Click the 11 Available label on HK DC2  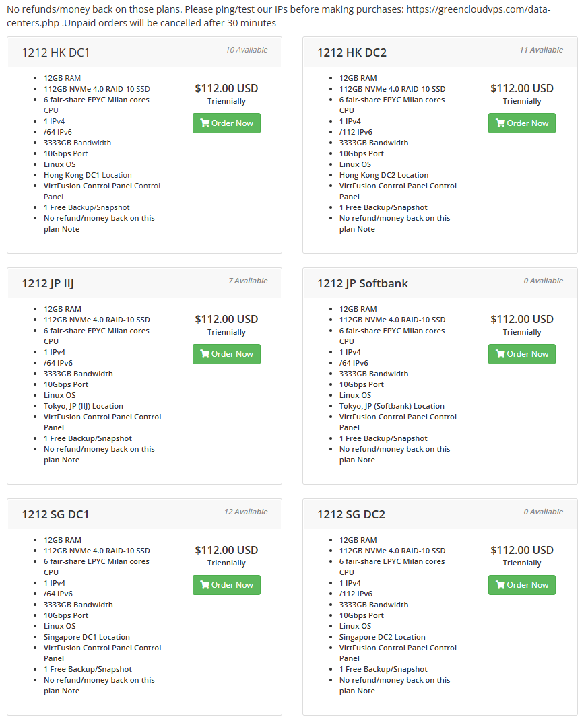click(x=541, y=50)
